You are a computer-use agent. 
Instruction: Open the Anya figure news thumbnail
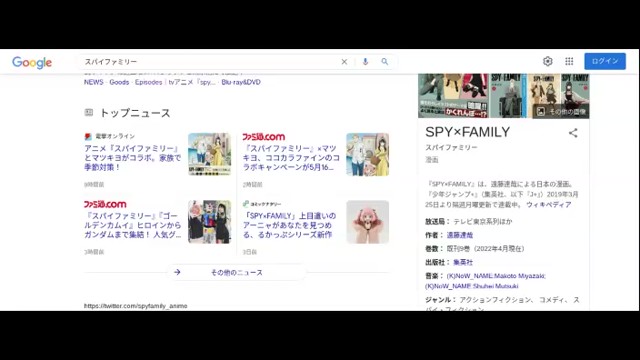click(367, 222)
